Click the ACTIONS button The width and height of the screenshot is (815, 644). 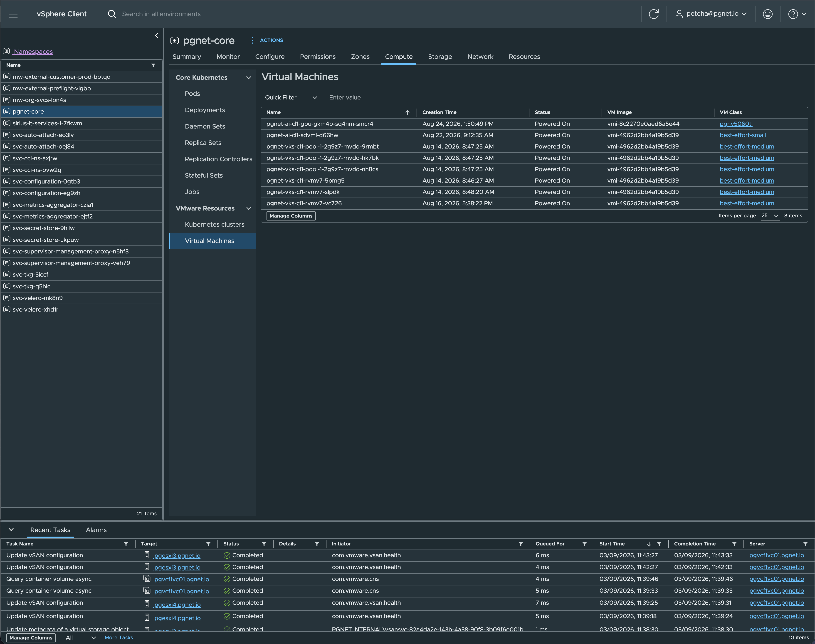[272, 40]
